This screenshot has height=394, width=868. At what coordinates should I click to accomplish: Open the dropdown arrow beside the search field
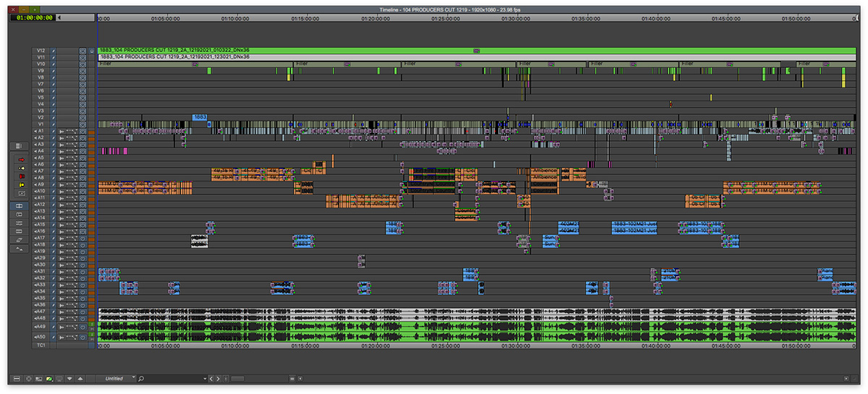[x=205, y=379]
